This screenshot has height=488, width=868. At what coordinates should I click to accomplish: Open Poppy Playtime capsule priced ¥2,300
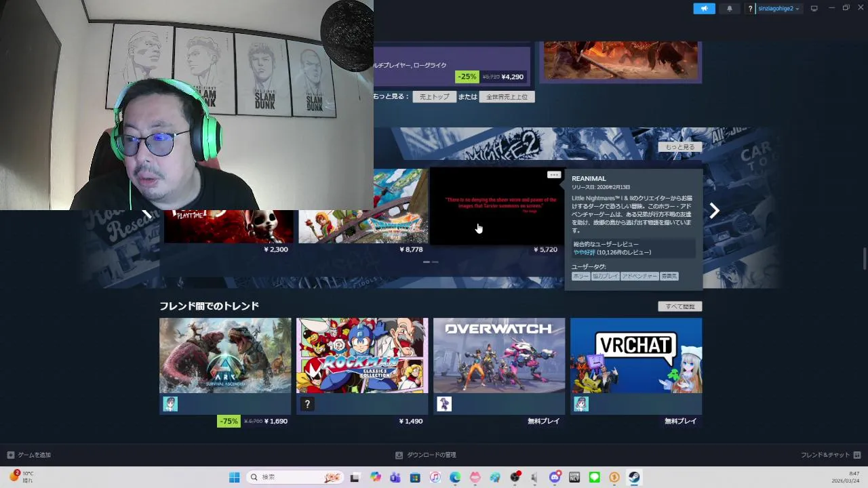click(x=229, y=226)
